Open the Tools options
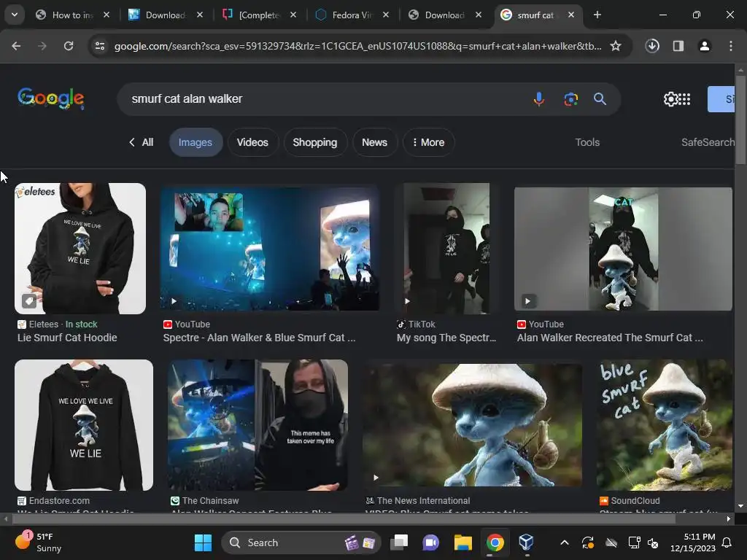Image resolution: width=747 pixels, height=560 pixels. pyautogui.click(x=587, y=142)
